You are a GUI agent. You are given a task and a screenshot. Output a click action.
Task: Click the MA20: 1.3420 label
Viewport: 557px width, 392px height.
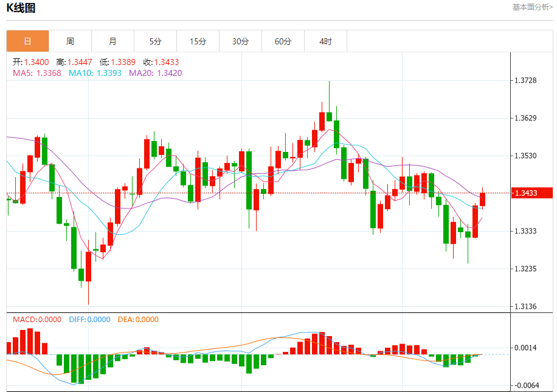coord(156,73)
